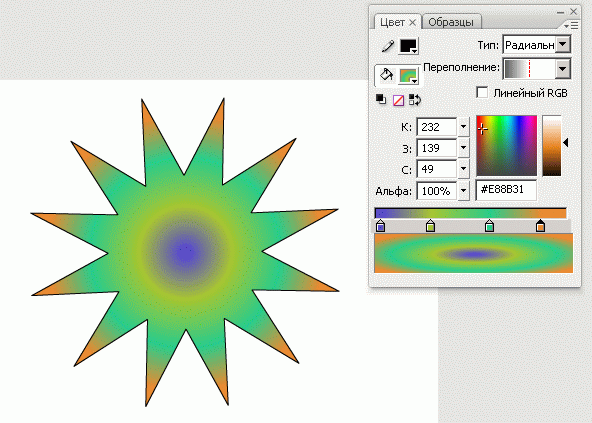
Task: Click the no color icon
Action: click(398, 100)
